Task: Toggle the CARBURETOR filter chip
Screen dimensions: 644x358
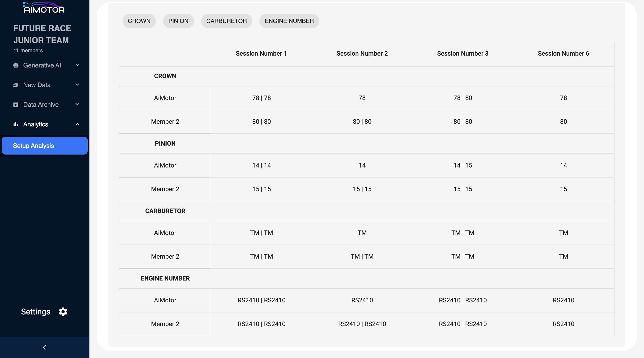Action: click(x=226, y=21)
